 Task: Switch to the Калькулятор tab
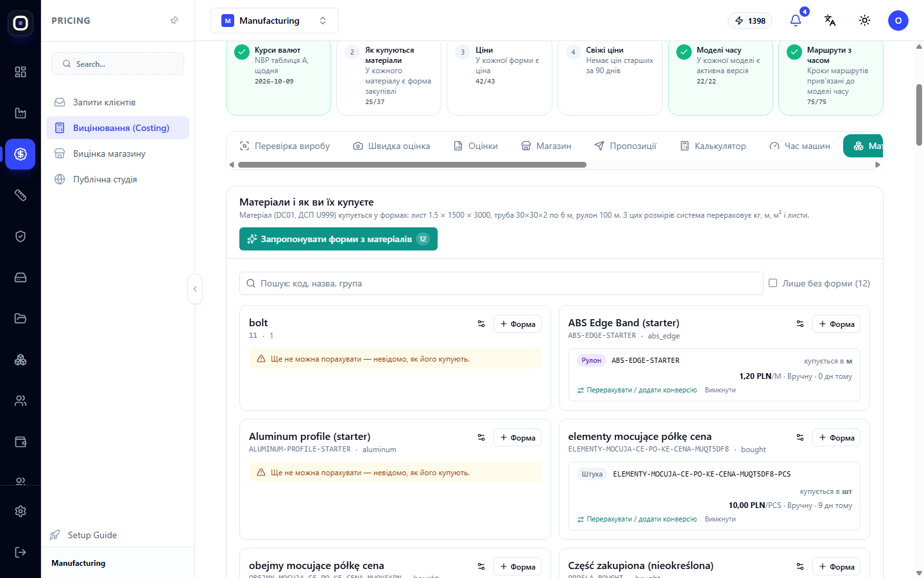click(713, 146)
